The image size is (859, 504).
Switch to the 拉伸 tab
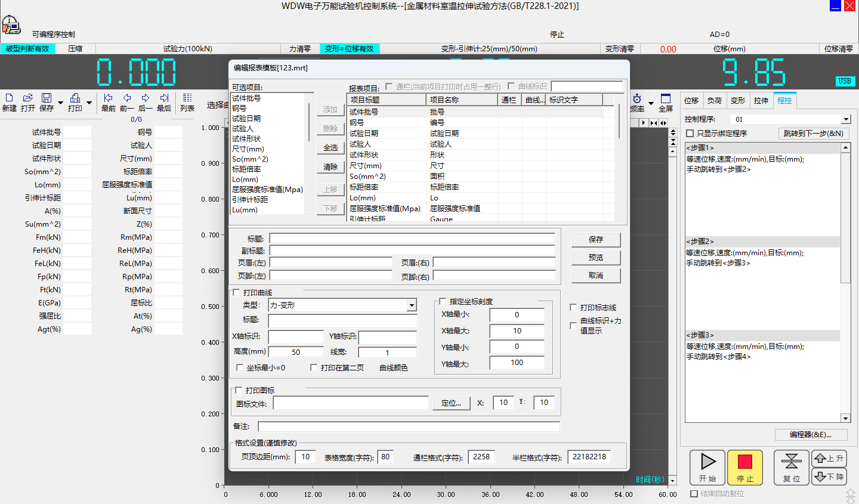(761, 101)
